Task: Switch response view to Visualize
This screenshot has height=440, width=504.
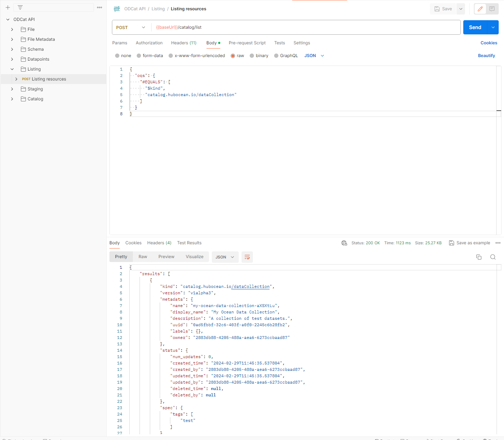Action: (x=194, y=257)
